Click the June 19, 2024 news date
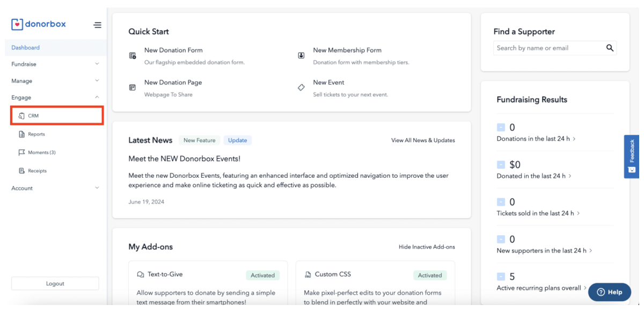This screenshot has height=319, width=644. [x=147, y=202]
